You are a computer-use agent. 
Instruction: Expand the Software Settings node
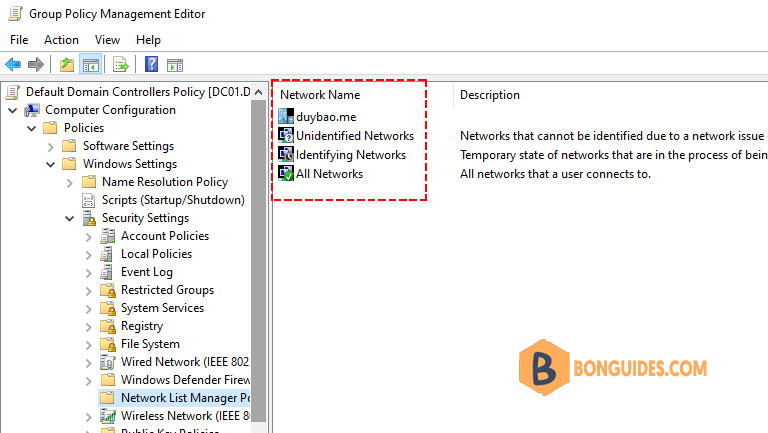pyautogui.click(x=51, y=146)
